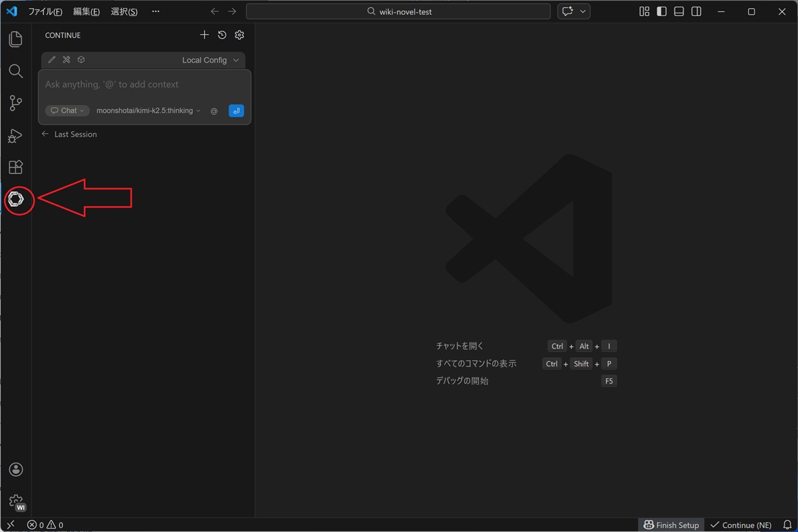Open Run and Debug view
Viewport: 798px width, 532px height.
16,136
